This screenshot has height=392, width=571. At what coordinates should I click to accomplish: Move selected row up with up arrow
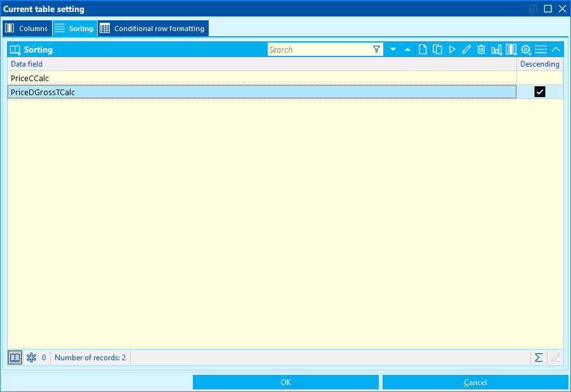click(x=407, y=49)
